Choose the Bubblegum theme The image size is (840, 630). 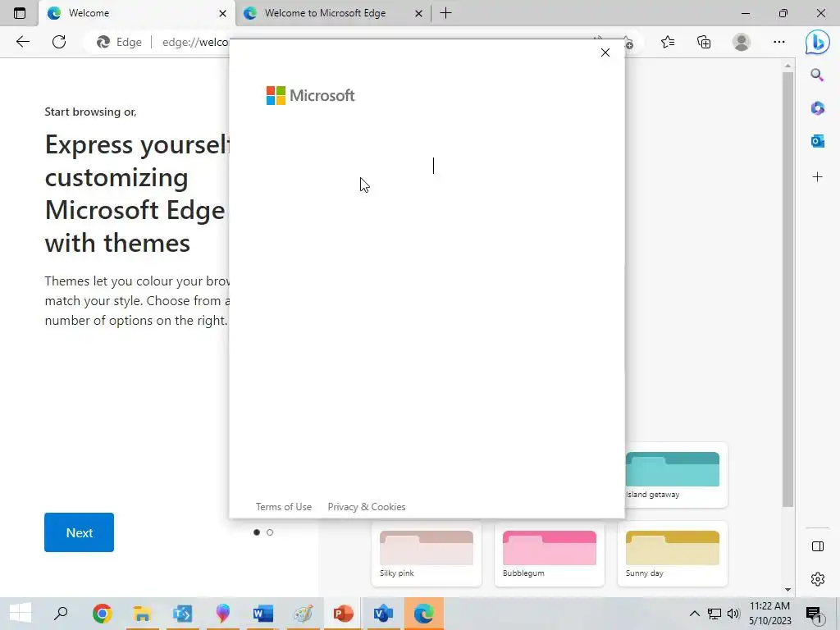(x=549, y=554)
